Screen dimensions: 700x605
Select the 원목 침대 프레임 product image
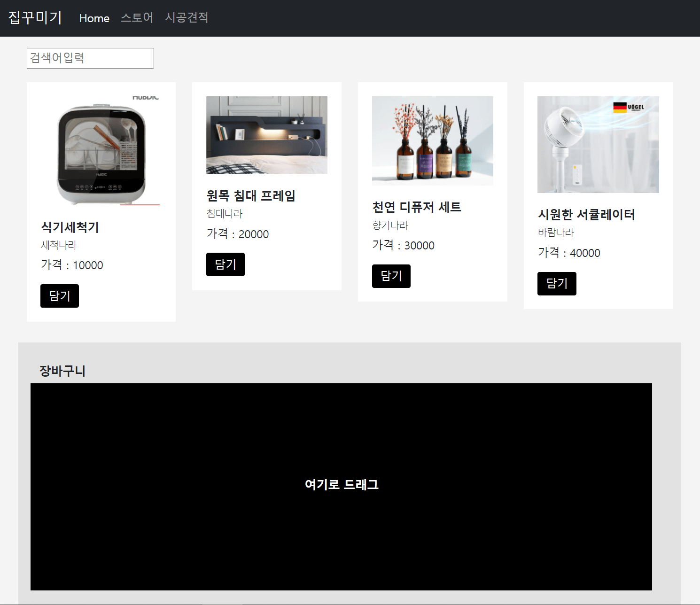pos(266,135)
